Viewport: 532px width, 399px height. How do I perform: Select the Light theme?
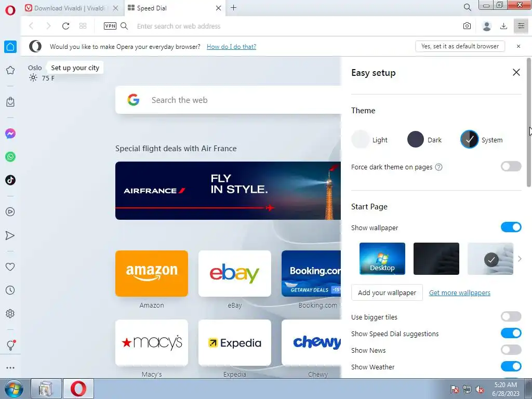pyautogui.click(x=370, y=139)
